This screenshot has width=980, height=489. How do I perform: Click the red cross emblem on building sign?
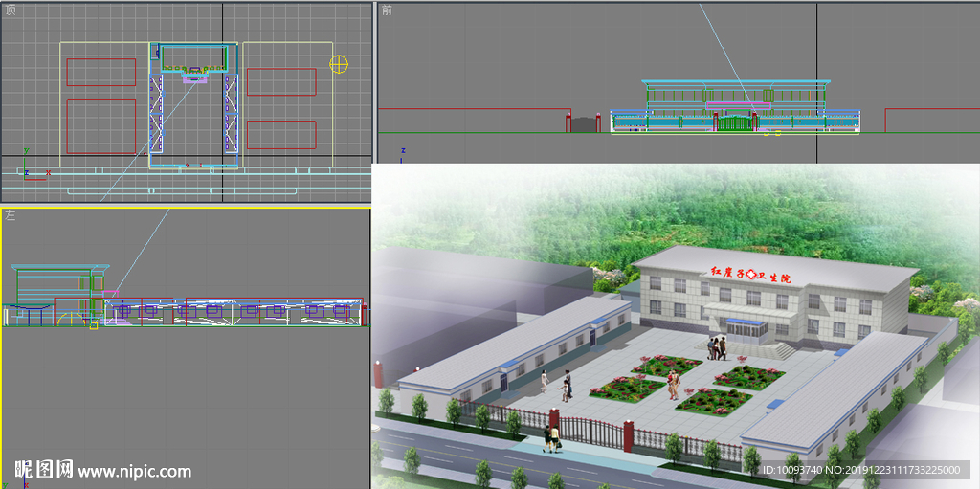click(x=749, y=275)
